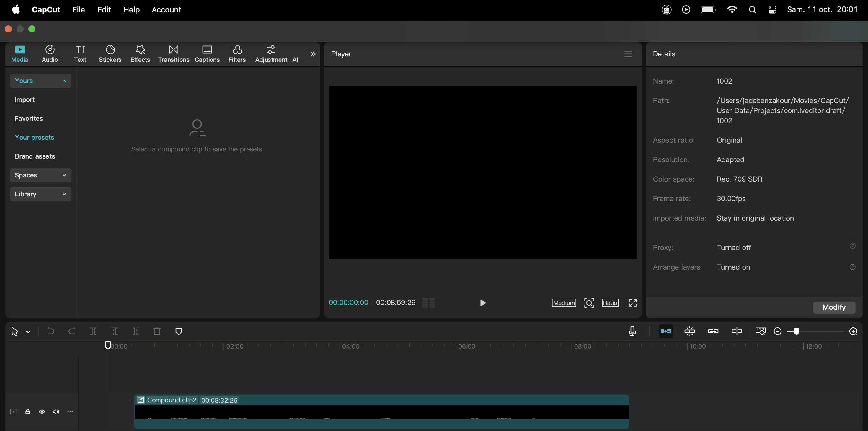Viewport: 868px width, 431px height.
Task: Open the File menu
Action: (x=79, y=9)
